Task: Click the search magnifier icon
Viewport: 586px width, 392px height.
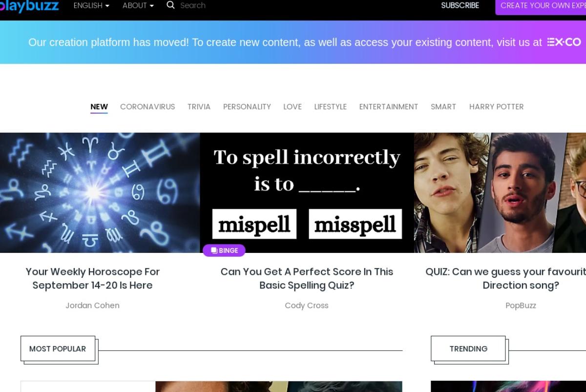Action: (x=170, y=5)
